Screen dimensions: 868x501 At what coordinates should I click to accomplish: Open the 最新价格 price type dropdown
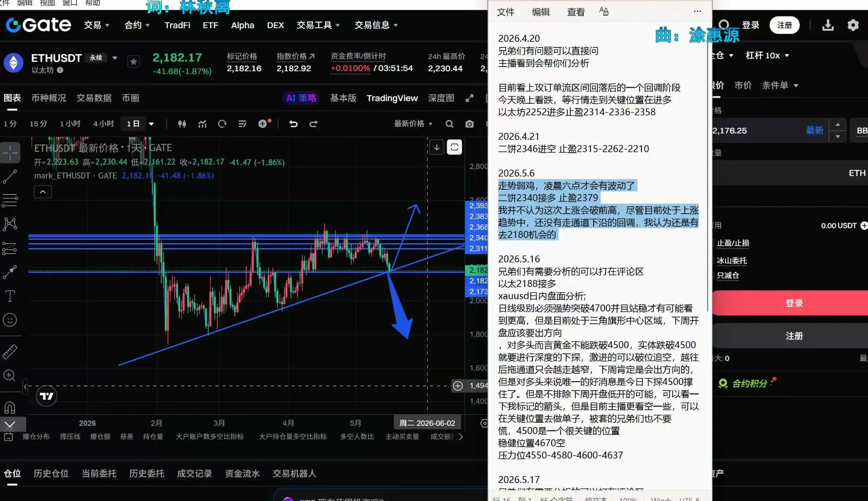pos(413,124)
